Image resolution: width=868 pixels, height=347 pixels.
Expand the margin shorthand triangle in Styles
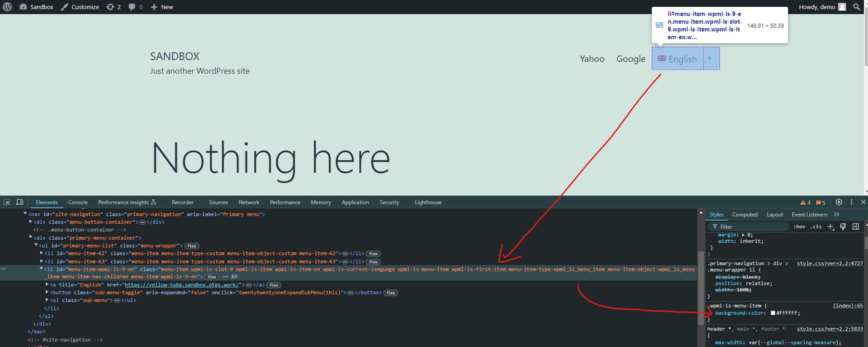coord(743,235)
